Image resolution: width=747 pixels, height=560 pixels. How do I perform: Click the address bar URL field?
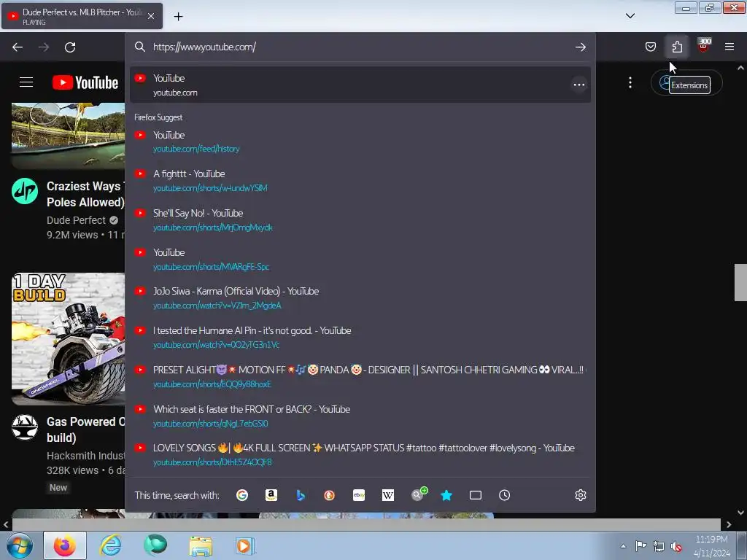360,47
